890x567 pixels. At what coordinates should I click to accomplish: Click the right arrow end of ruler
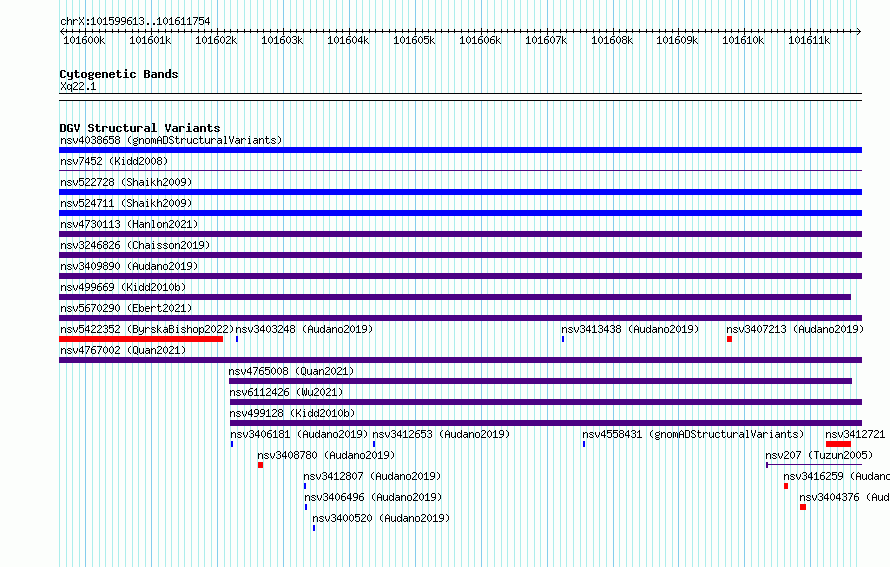(x=859, y=32)
